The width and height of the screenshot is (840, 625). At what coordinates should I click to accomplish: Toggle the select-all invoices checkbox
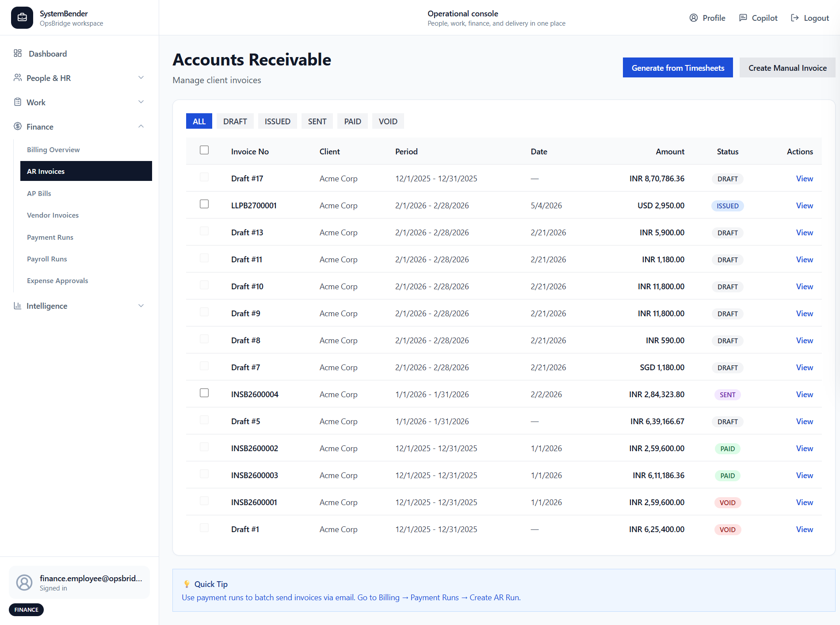204,150
